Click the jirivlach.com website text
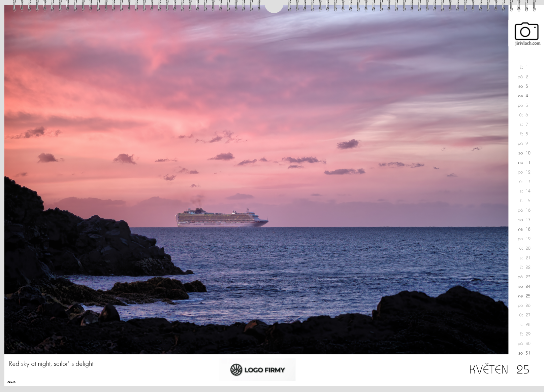This screenshot has width=544, height=392. click(x=527, y=43)
